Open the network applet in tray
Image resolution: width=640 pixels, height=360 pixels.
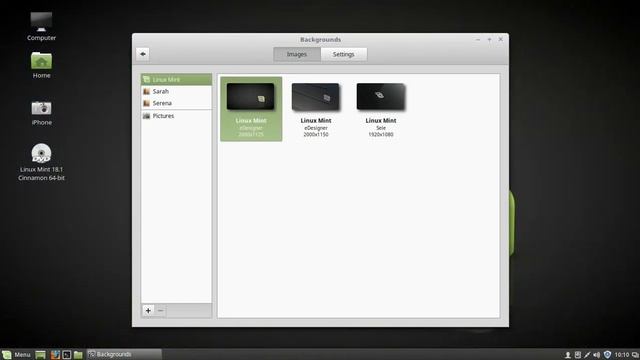pos(587,355)
